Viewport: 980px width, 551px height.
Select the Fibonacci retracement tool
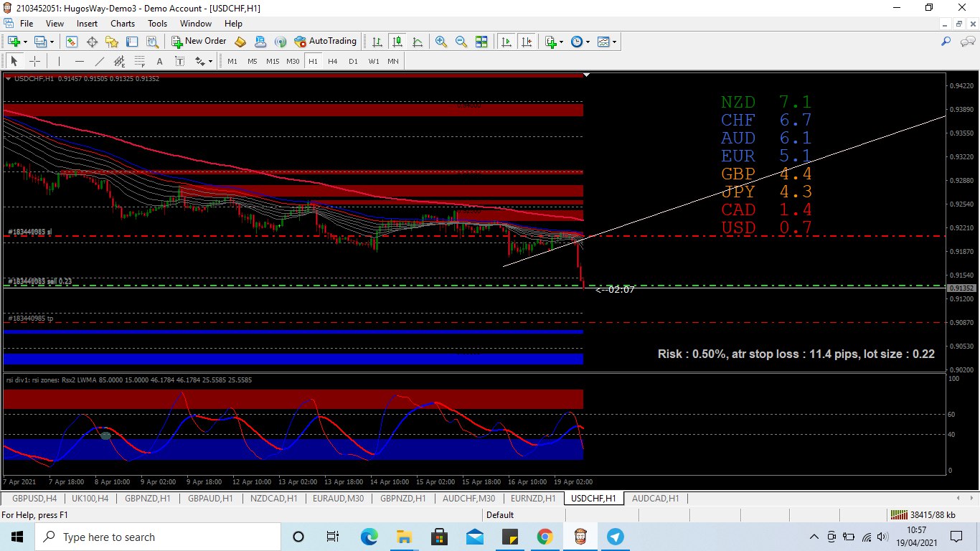[139, 61]
